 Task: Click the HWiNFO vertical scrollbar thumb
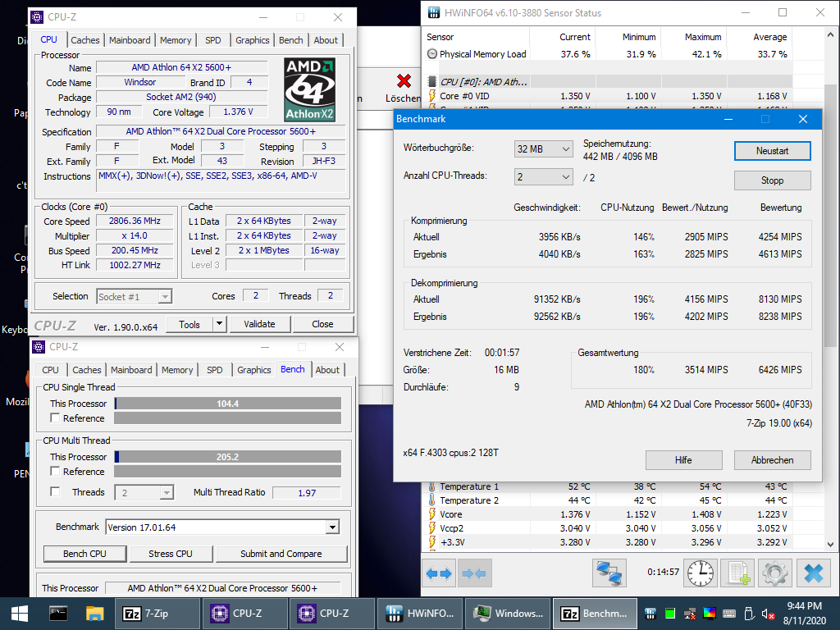coord(830,217)
